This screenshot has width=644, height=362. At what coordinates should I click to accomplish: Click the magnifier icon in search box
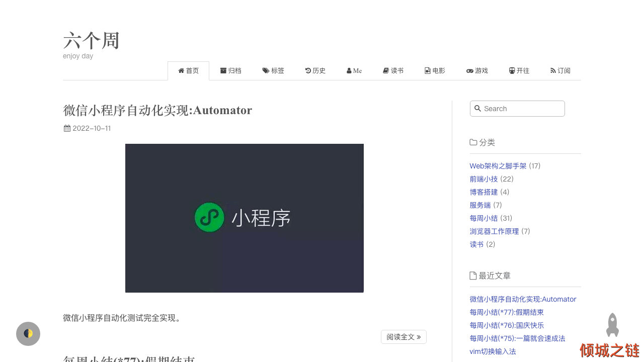pyautogui.click(x=477, y=109)
